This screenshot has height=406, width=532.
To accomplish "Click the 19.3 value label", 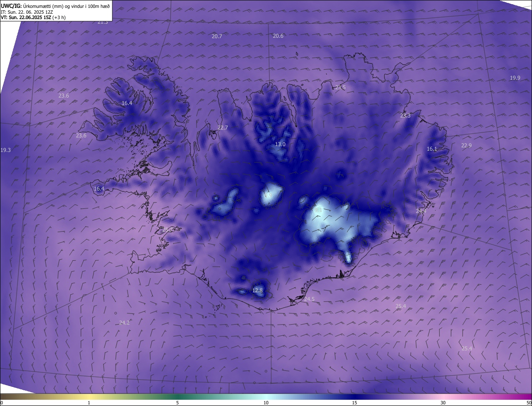I will [x=5, y=150].
